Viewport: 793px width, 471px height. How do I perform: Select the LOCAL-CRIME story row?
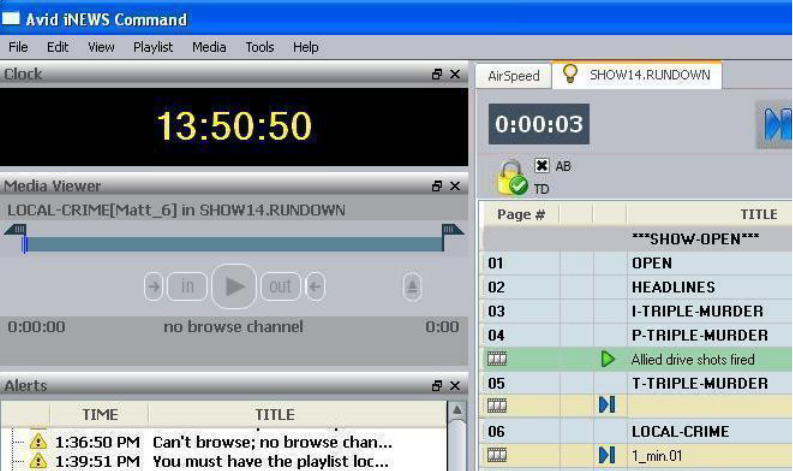pyautogui.click(x=636, y=432)
